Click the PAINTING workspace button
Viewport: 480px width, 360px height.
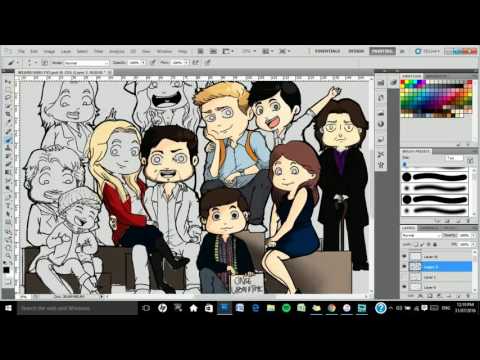[x=382, y=51]
